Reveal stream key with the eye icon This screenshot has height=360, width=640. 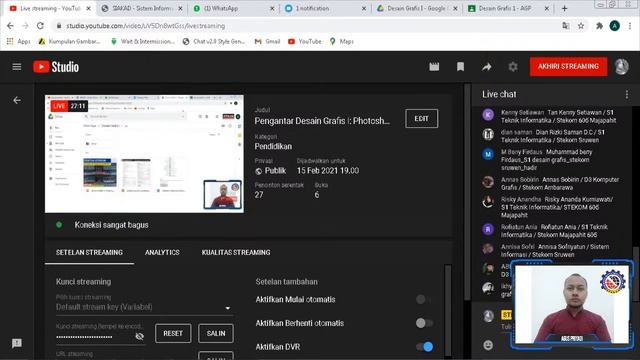139,336
